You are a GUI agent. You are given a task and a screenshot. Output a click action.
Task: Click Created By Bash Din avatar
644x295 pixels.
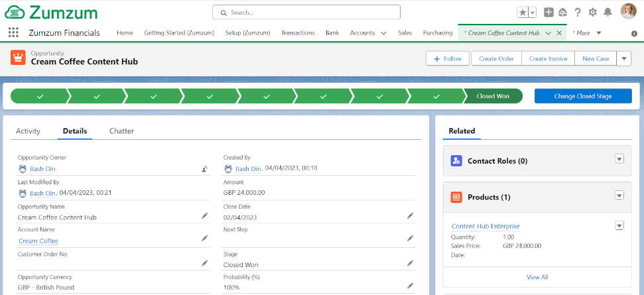228,168
